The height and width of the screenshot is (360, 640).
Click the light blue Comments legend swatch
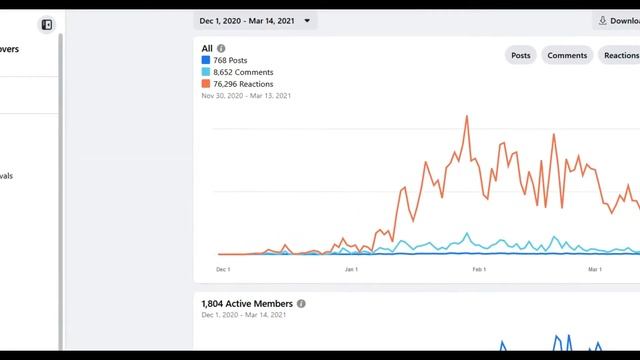[x=206, y=72]
